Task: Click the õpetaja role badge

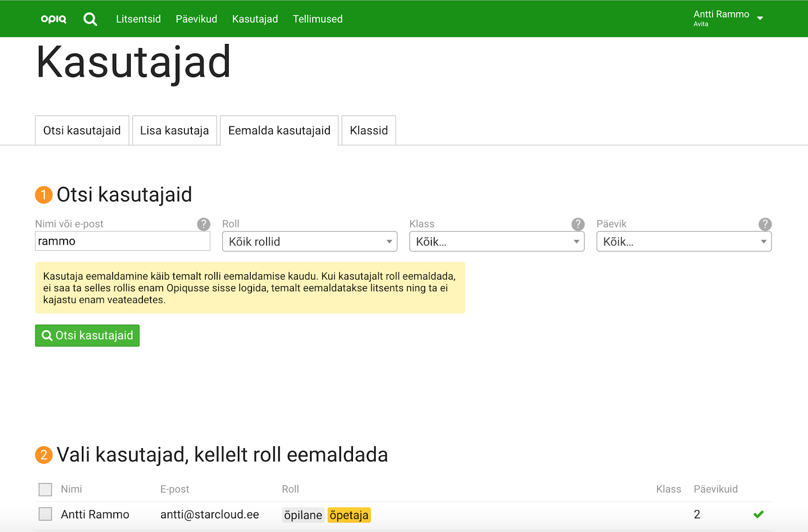Action: point(349,515)
